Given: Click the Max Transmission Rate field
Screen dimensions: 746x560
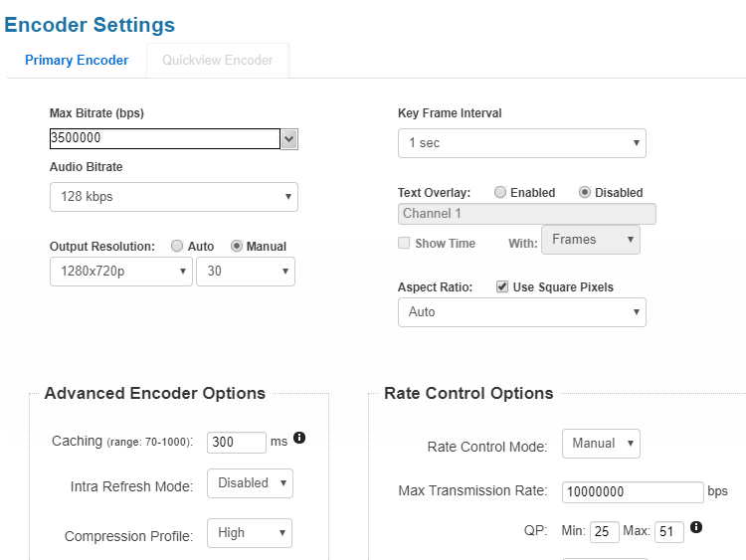Looking at the screenshot, I should coord(633,492).
